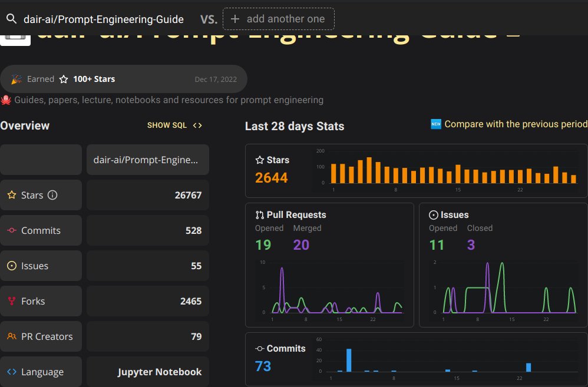
Task: Click the star icon in Stars stats card
Action: click(x=259, y=160)
